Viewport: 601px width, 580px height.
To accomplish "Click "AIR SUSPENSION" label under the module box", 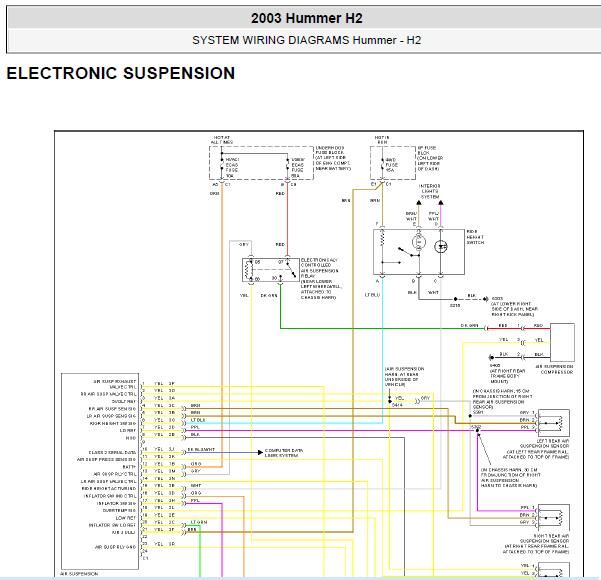I will point(79,574).
